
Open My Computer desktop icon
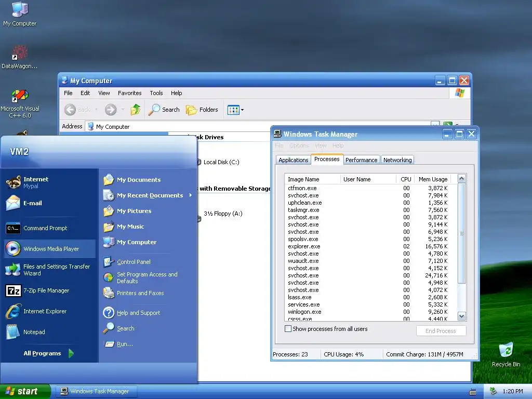point(20,14)
